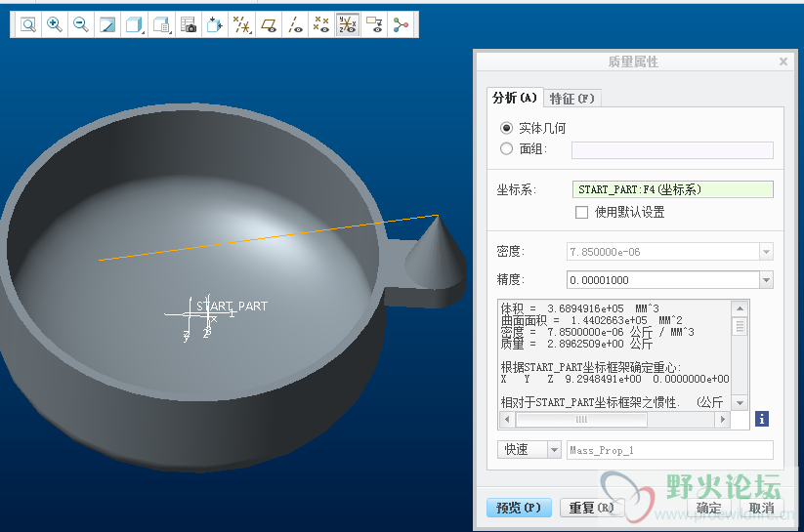Toggle datum axis display
Image resolution: width=804 pixels, height=532 pixels.
pos(295,24)
